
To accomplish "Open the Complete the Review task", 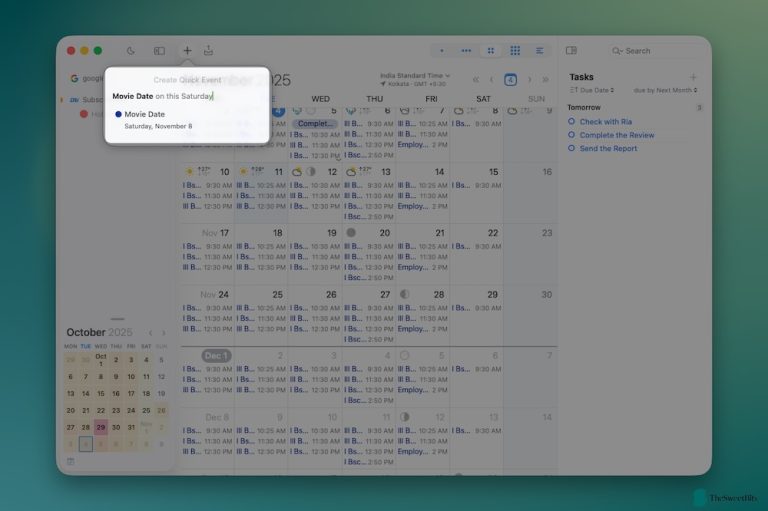I will [x=617, y=135].
